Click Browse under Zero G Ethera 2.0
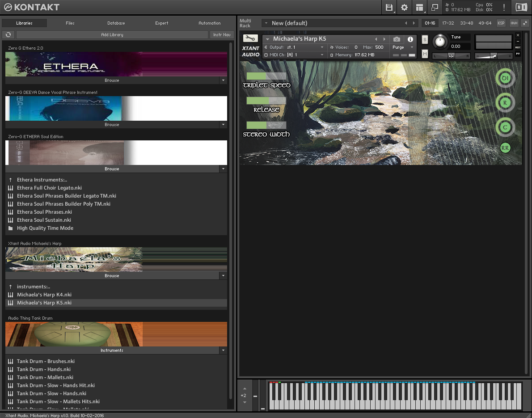The image size is (532, 418). click(x=112, y=80)
